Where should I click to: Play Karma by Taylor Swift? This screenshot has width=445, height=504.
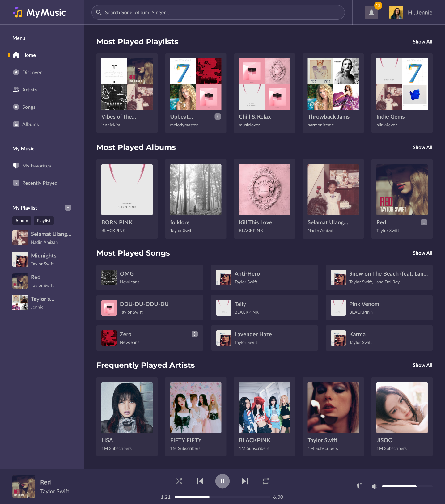(x=379, y=338)
